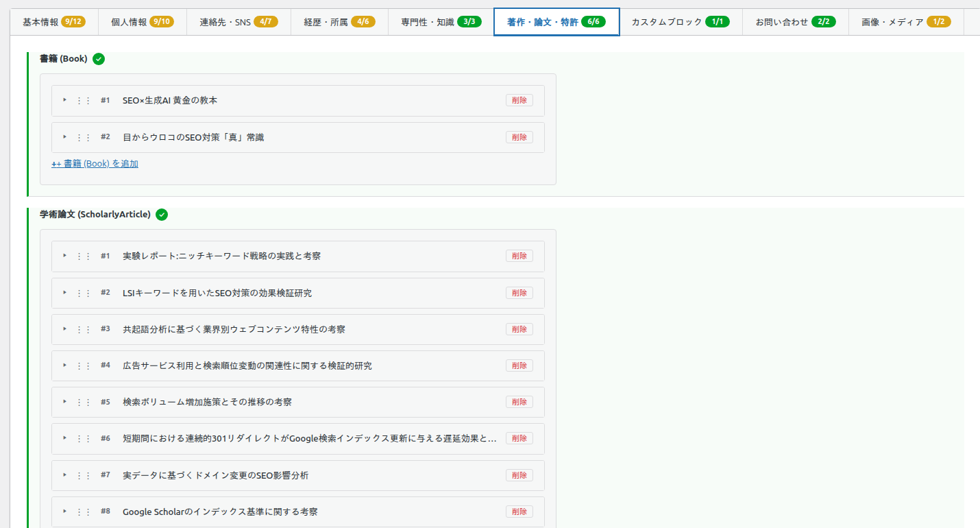Click green check icon beside 書籍 (Book)
This screenshot has height=528, width=980.
[99, 59]
